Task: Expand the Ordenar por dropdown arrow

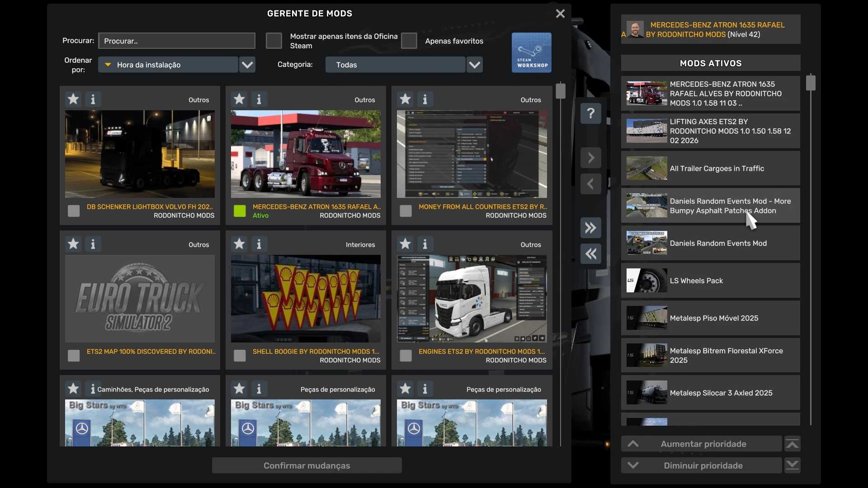Action: pos(247,65)
